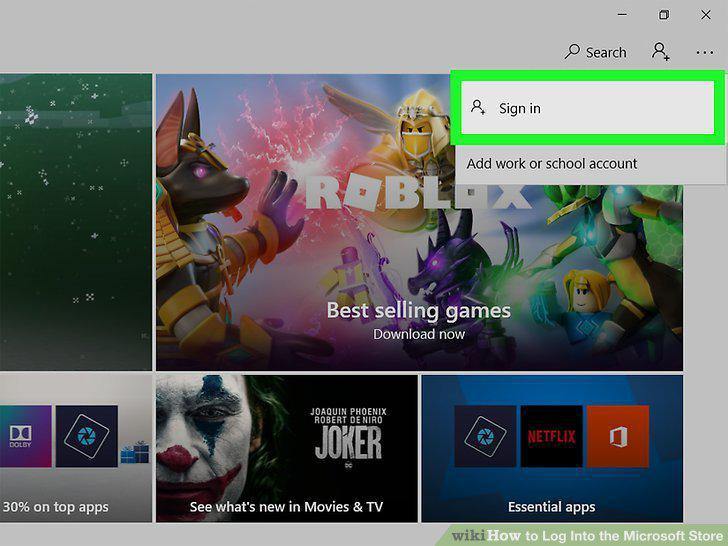Click the person icon beside Sign in
Viewport: 728px width, 546px height.
pyautogui.click(x=478, y=108)
